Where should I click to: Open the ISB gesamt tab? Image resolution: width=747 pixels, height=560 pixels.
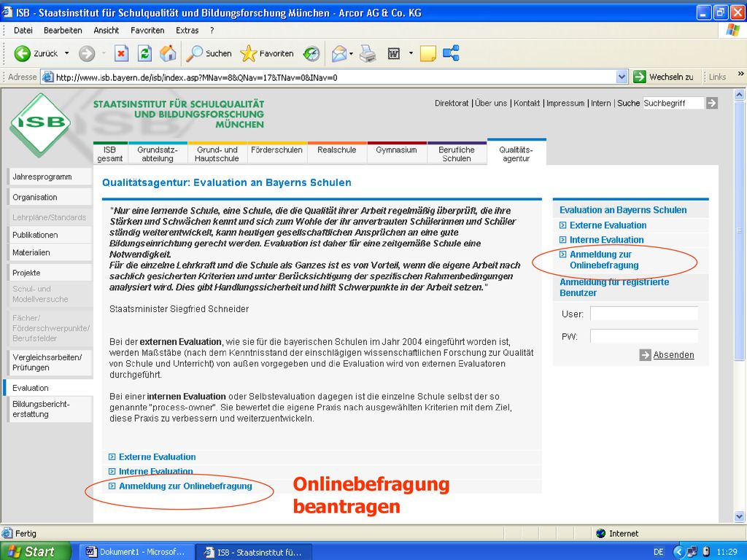pyautogui.click(x=110, y=153)
